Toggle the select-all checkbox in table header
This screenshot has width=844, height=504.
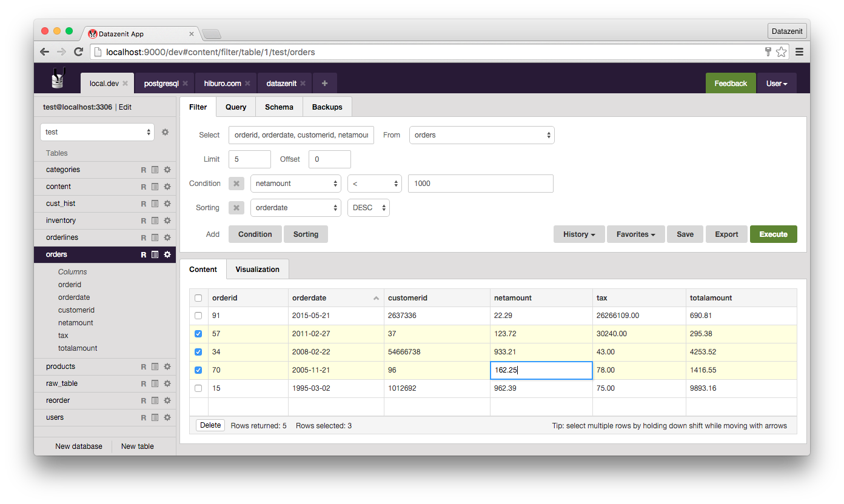click(x=198, y=298)
